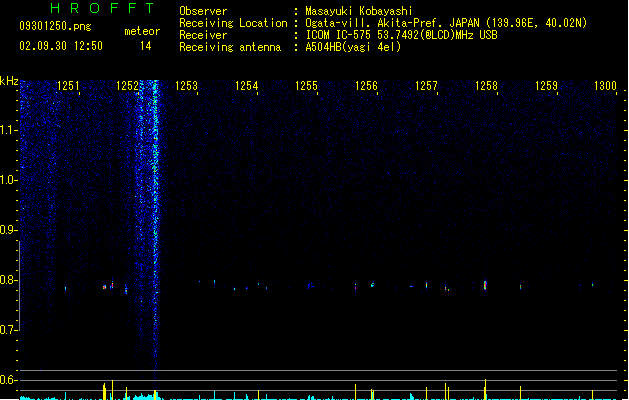Select the meteor count value 14
Viewport: 629px width, 400px height.
pyautogui.click(x=146, y=46)
